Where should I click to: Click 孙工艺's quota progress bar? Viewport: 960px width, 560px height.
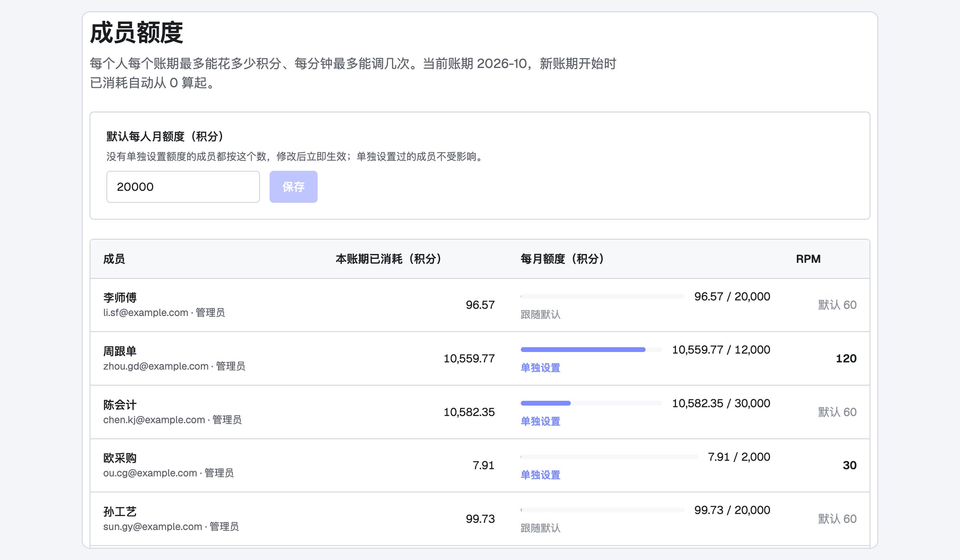(603, 510)
